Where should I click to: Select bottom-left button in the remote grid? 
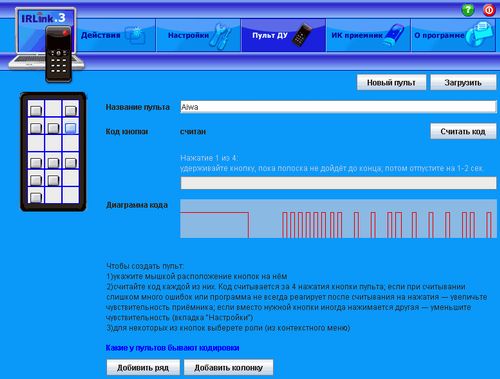36,197
